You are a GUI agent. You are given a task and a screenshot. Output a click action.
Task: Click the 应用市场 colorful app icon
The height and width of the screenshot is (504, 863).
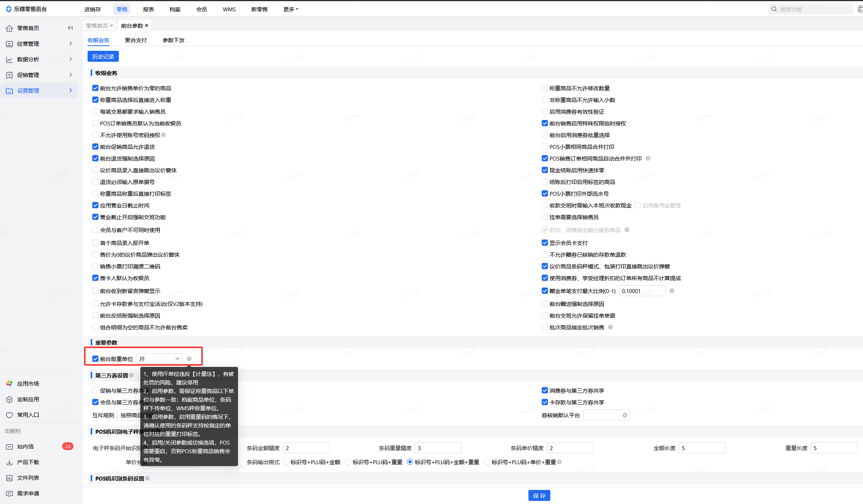click(9, 384)
